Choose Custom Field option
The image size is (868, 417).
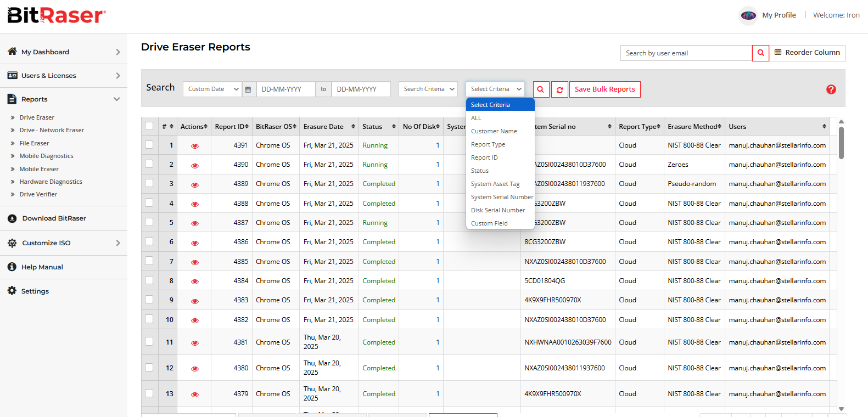500,223
